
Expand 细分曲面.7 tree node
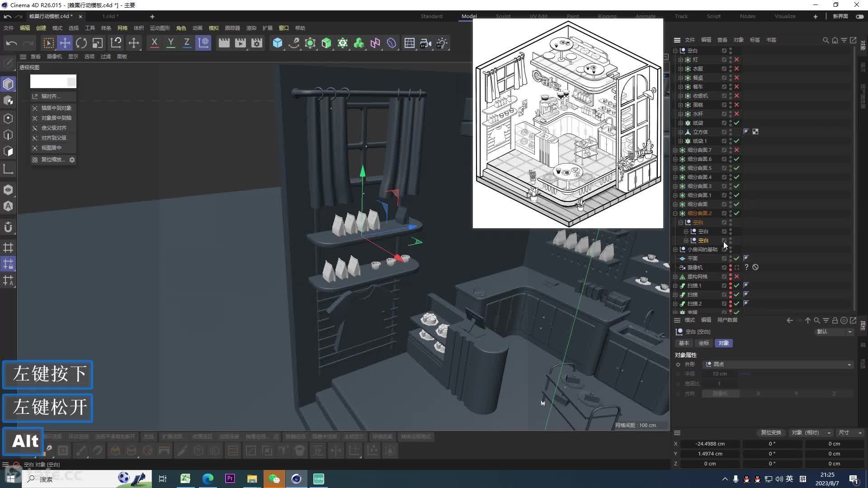tap(675, 150)
